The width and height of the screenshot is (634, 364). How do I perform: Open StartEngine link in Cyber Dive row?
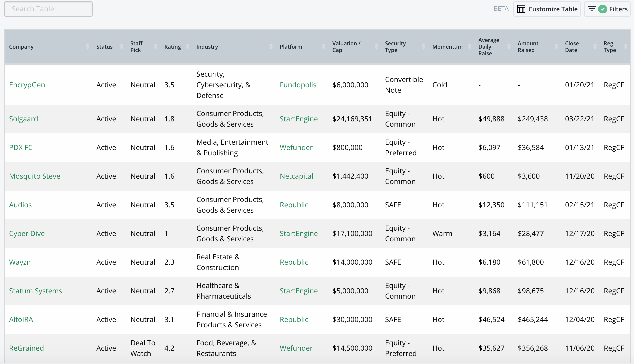(x=299, y=234)
